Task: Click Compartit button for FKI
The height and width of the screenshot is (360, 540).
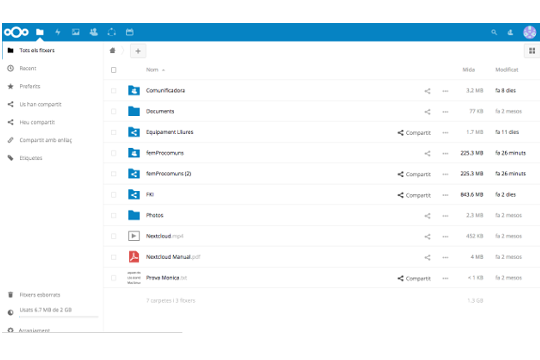Action: (414, 195)
